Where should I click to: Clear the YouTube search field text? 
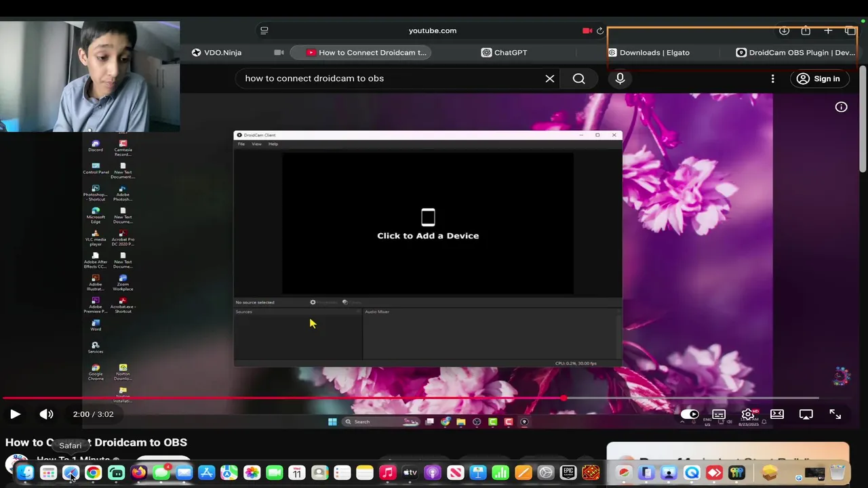(x=550, y=79)
